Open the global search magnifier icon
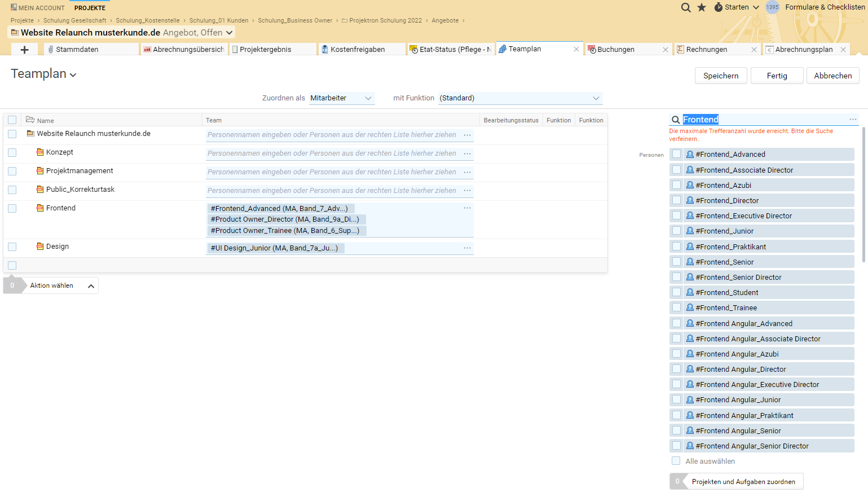 pyautogui.click(x=686, y=7)
